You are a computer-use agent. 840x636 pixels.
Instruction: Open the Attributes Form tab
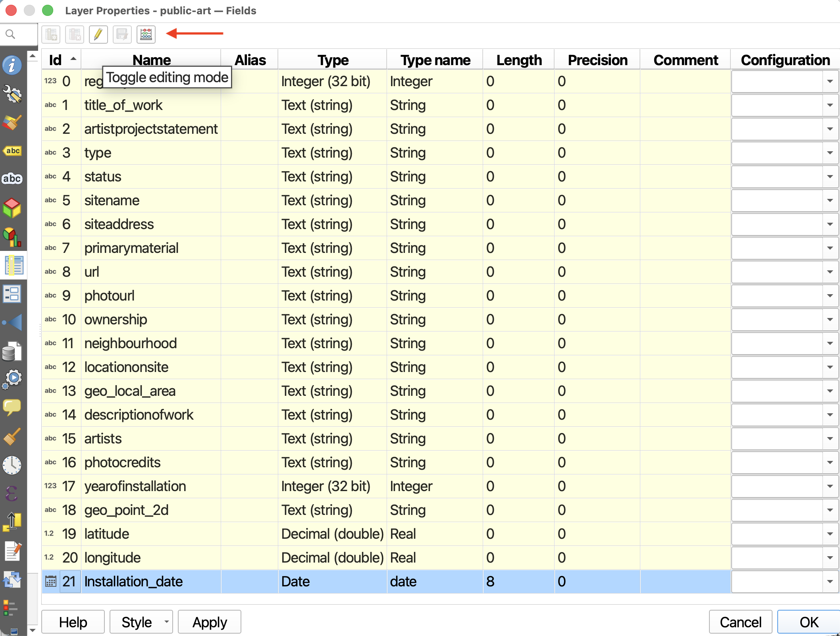point(12,294)
